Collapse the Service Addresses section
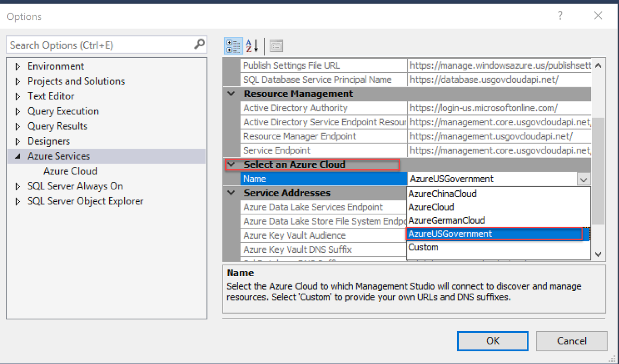 [x=231, y=193]
